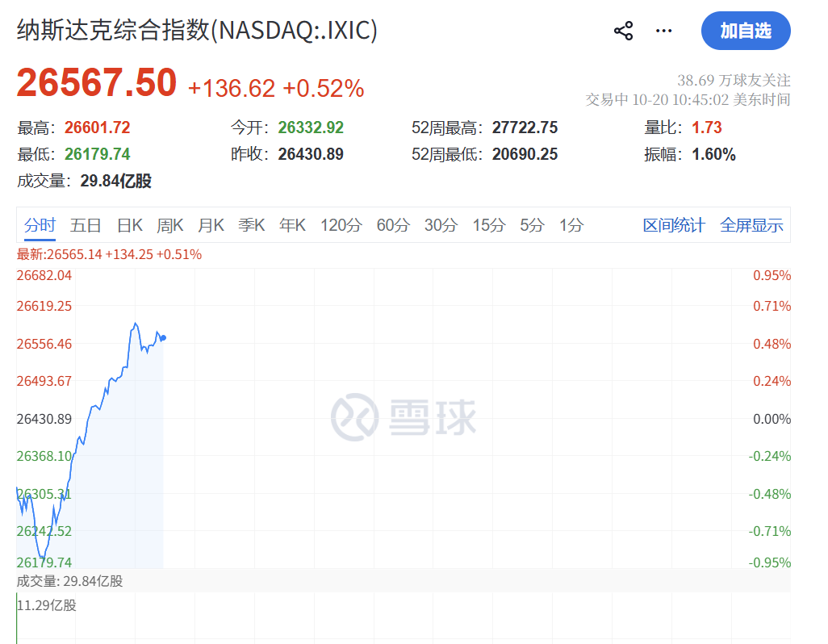
Task: Click the price change +136.62
Action: pyautogui.click(x=232, y=88)
